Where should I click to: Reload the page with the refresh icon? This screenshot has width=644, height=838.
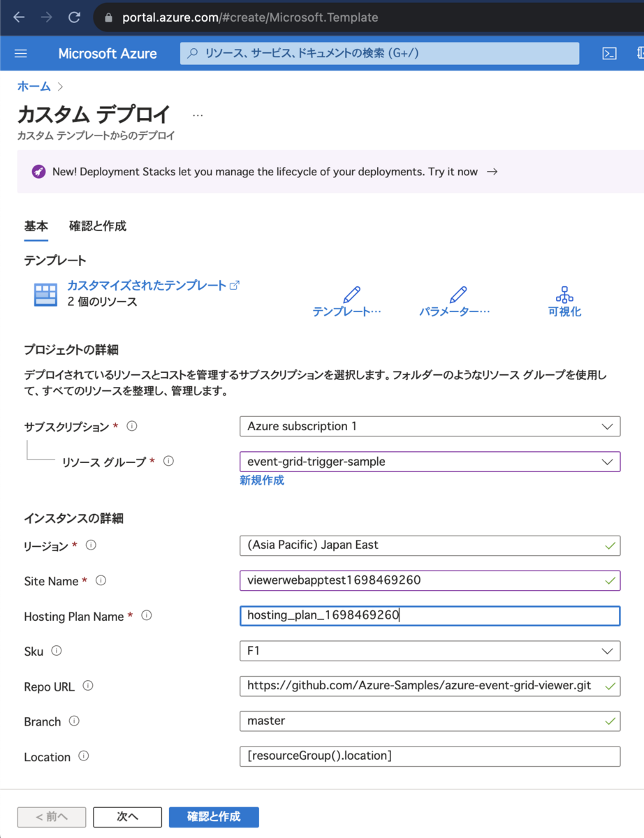[x=74, y=17]
